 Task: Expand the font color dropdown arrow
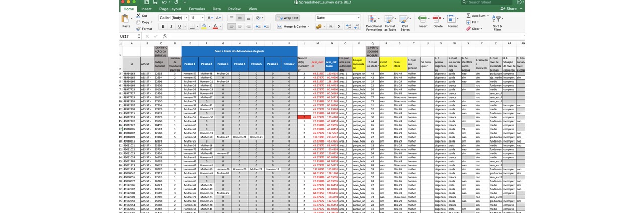(221, 27)
